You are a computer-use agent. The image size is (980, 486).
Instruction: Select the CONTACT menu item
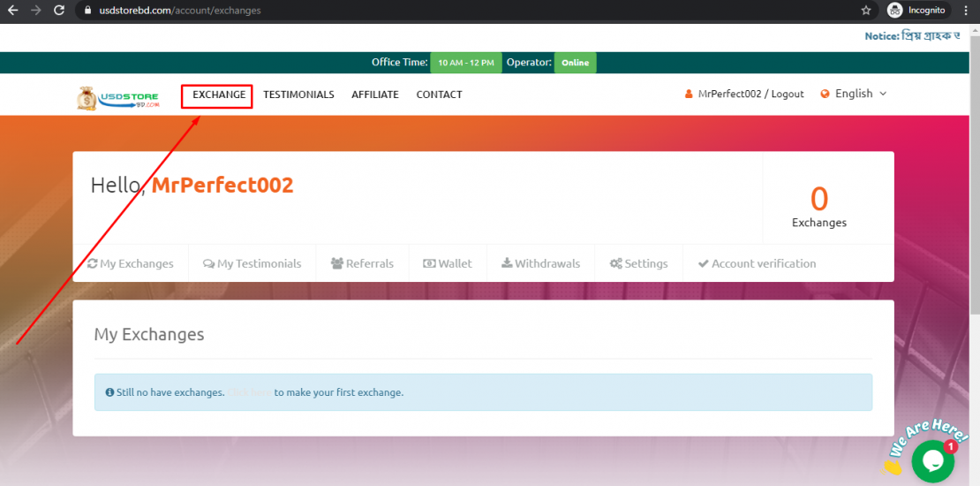click(439, 95)
